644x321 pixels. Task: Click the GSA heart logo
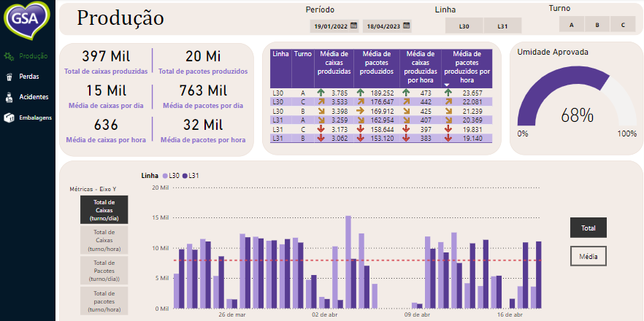point(26,19)
